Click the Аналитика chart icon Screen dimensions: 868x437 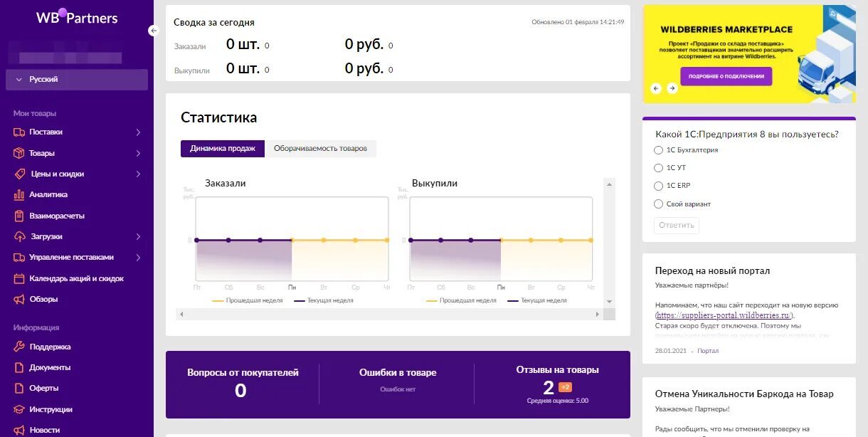click(18, 194)
